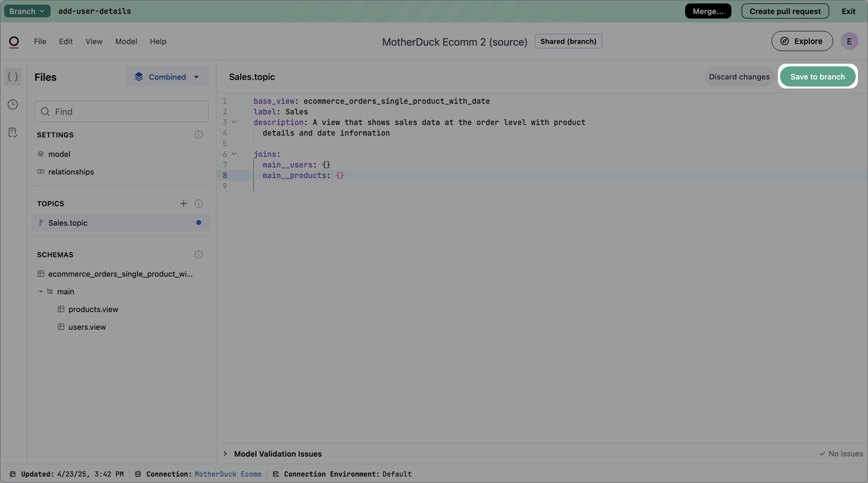Open the Model menu
This screenshot has width=868, height=483.
pos(126,41)
